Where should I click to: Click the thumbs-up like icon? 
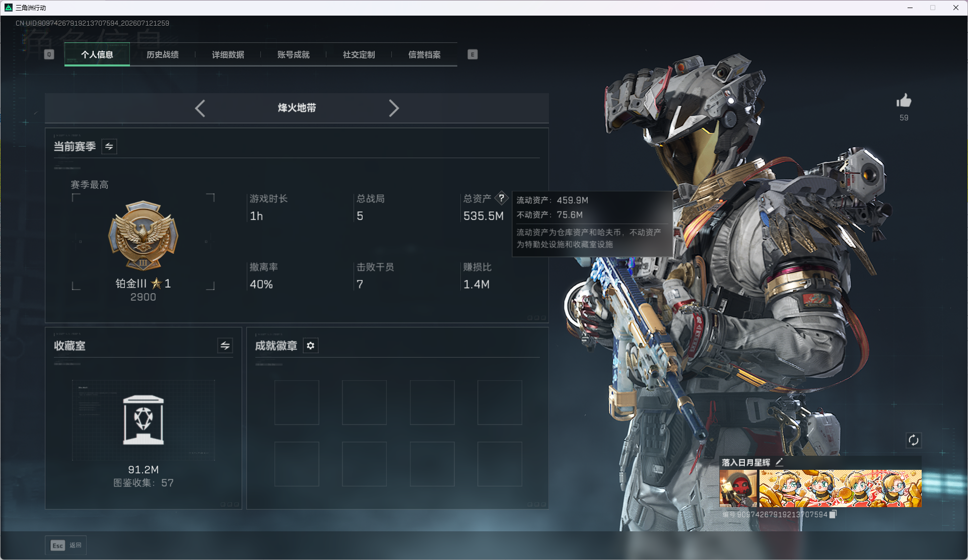[x=904, y=101]
